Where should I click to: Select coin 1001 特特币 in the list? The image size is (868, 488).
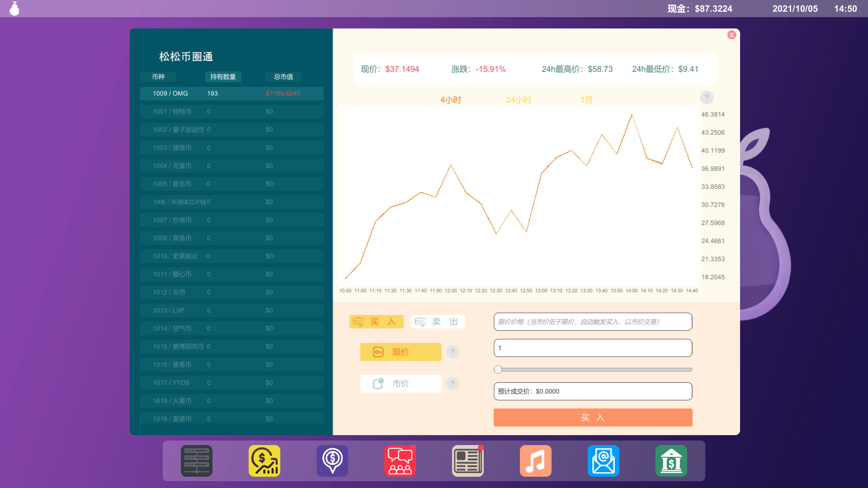tap(231, 111)
